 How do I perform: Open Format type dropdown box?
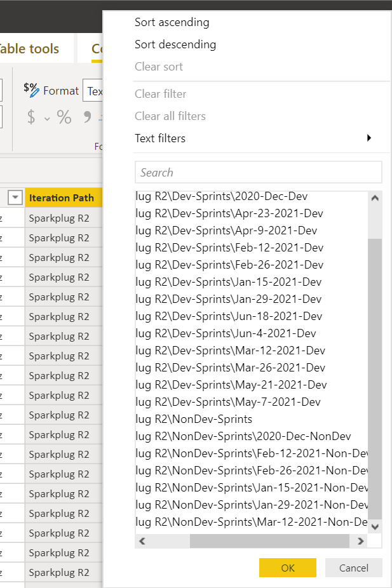[93, 91]
